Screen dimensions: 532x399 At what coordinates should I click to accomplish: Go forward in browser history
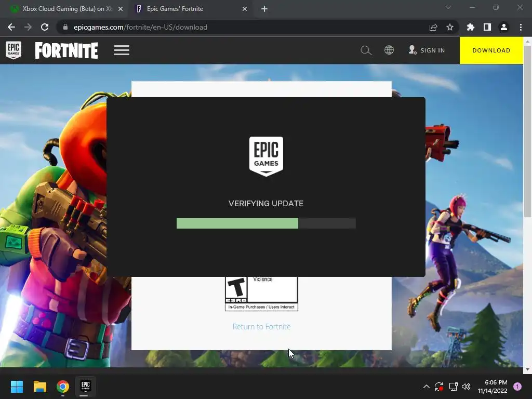(x=28, y=27)
